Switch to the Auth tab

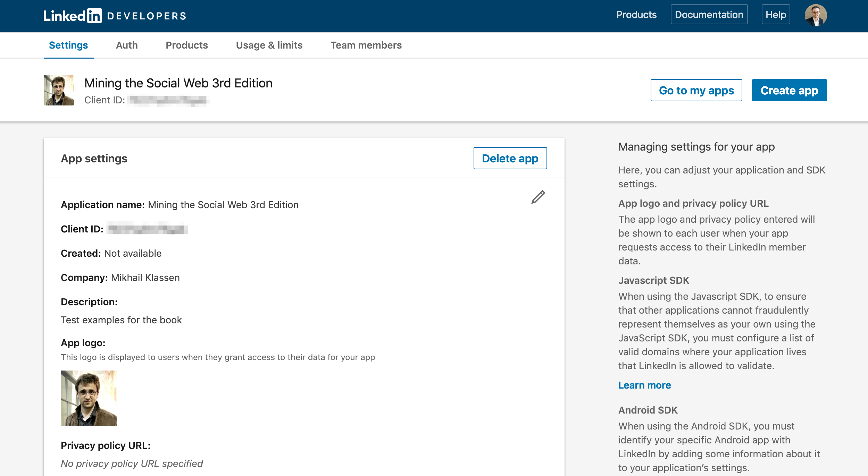(x=127, y=45)
